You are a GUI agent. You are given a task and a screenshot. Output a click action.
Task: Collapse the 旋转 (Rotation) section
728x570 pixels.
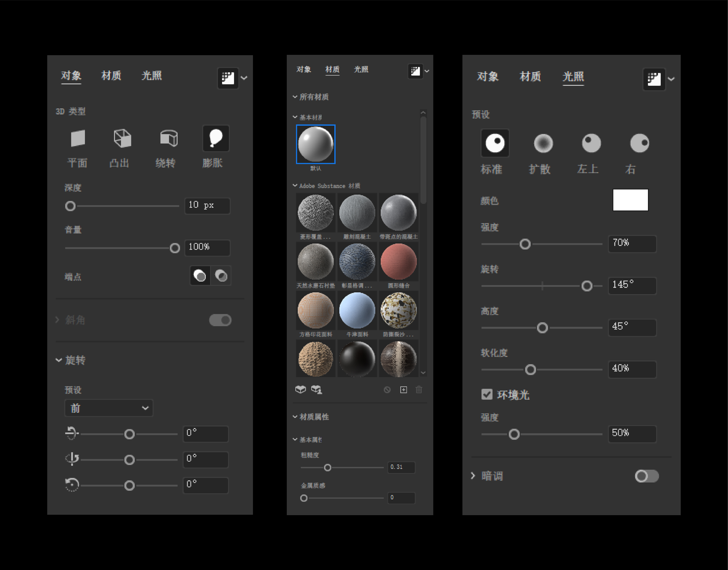click(x=59, y=360)
